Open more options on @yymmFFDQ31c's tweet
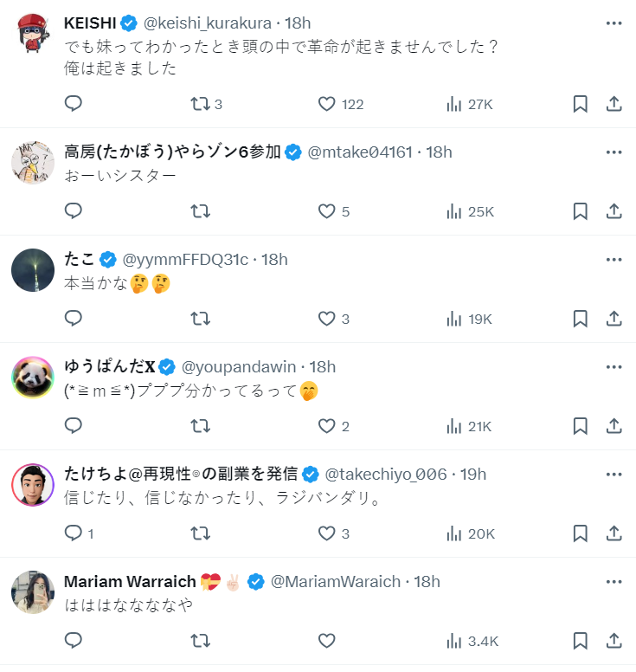Screen dimensions: 636x672 (x=614, y=259)
